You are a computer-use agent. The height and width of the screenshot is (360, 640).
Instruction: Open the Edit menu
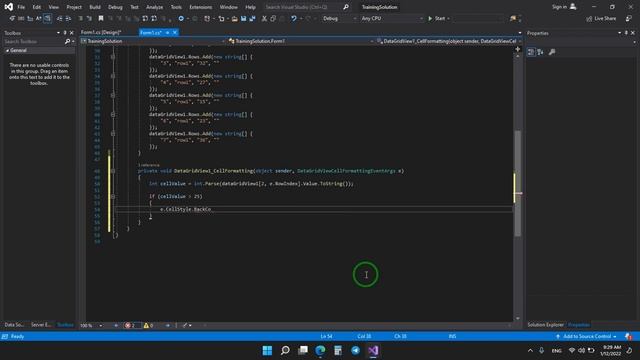pos(37,7)
